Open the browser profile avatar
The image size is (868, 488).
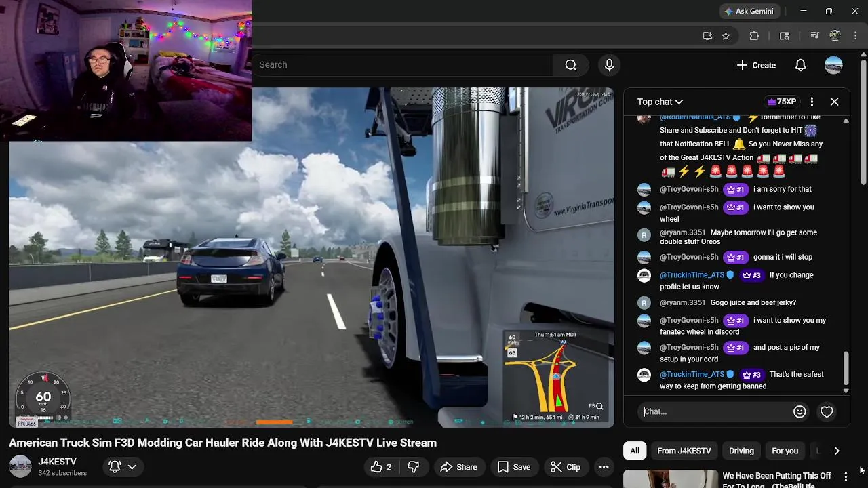pyautogui.click(x=835, y=36)
